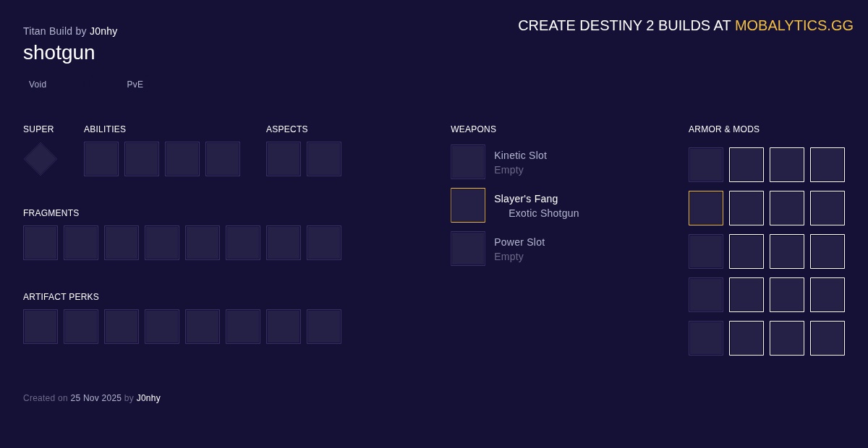Open the empty Kinetic Slot weapon icon

[x=468, y=162]
